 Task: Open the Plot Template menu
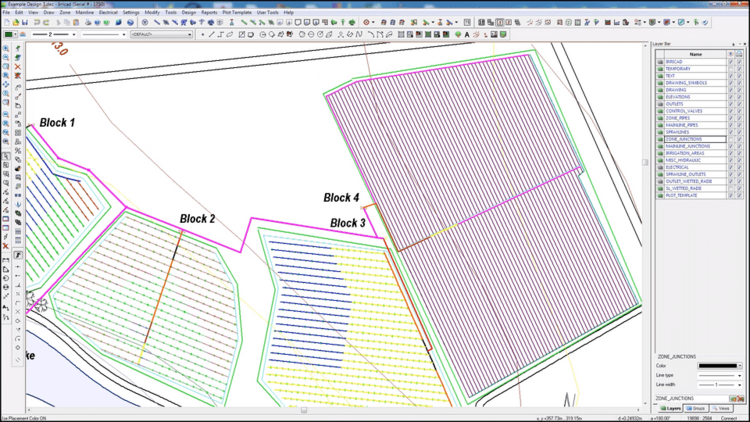236,12
